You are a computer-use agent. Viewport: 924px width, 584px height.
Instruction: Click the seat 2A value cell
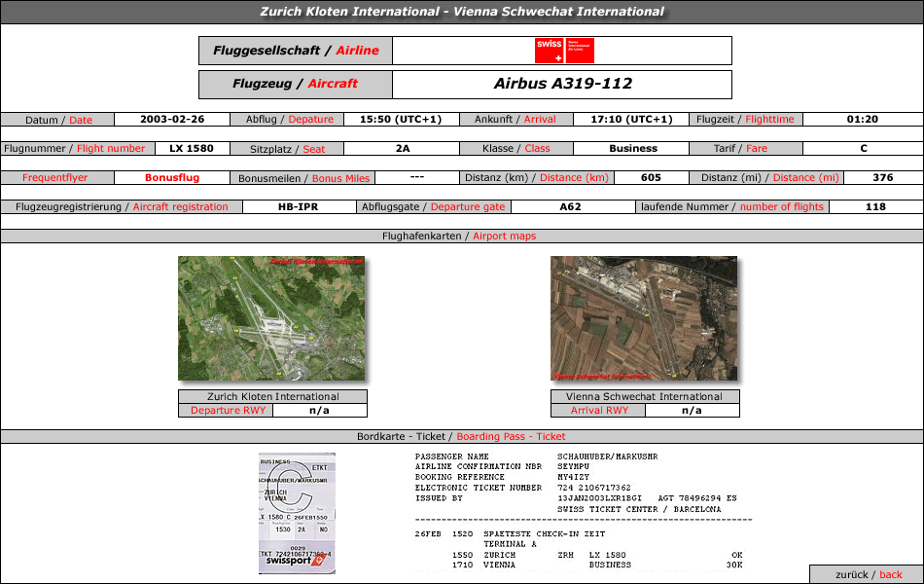(x=402, y=149)
